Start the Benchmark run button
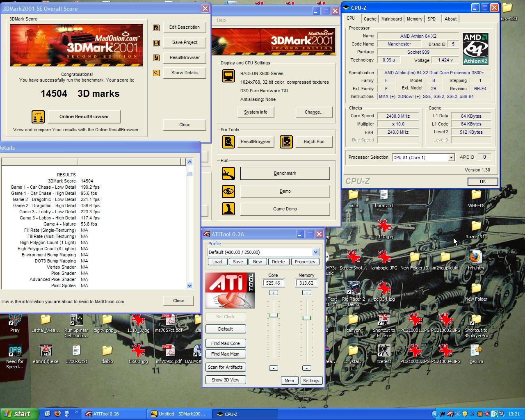This screenshot has width=525, height=420. tap(285, 173)
